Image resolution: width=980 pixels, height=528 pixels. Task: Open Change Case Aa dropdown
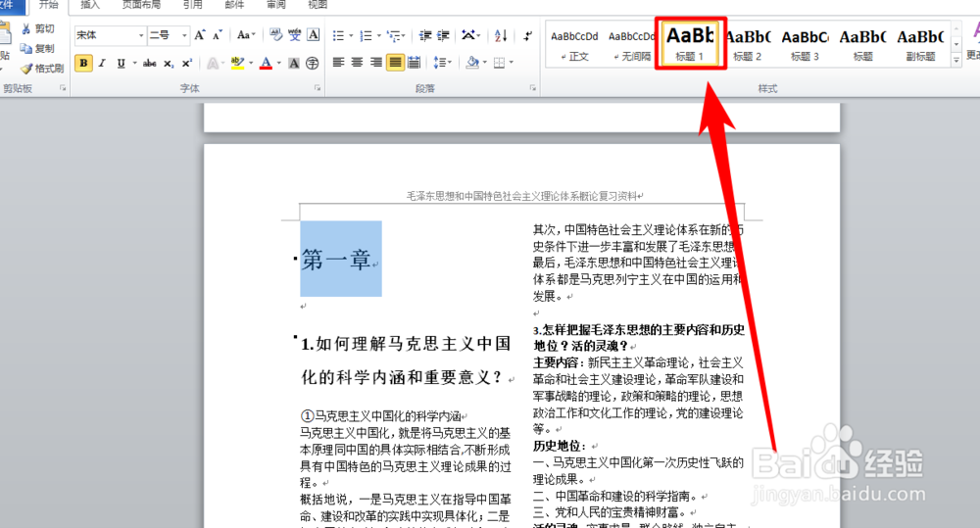pos(246,35)
